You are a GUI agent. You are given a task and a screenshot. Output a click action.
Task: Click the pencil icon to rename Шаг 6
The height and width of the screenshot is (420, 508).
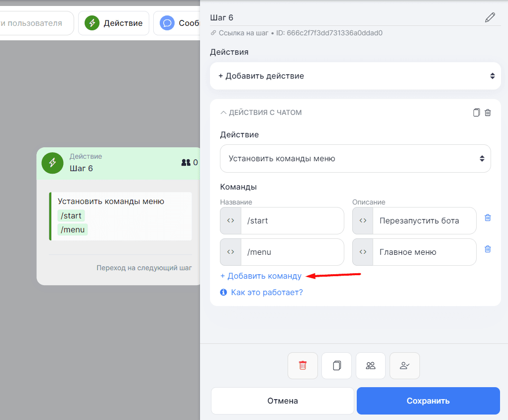(x=490, y=18)
